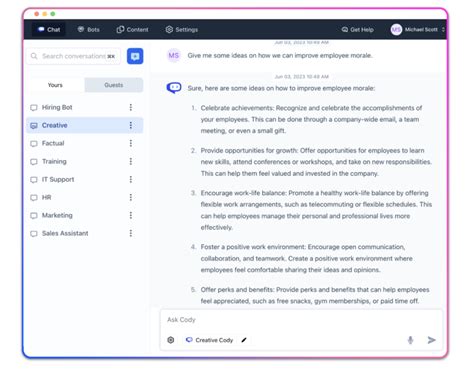Click the Training chat bubble icon

[34, 162]
